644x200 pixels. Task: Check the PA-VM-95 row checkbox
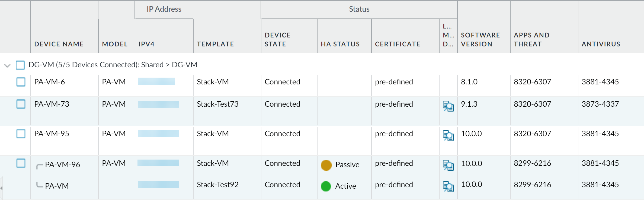click(21, 134)
